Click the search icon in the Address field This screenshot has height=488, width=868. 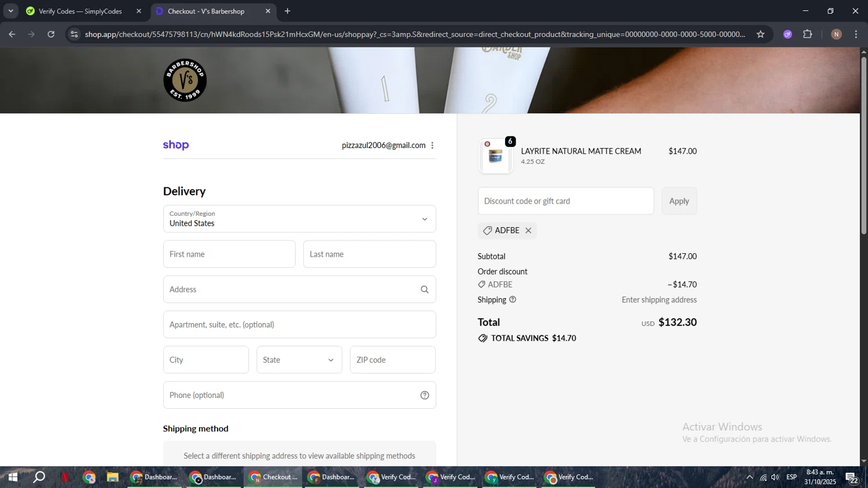[x=425, y=290]
